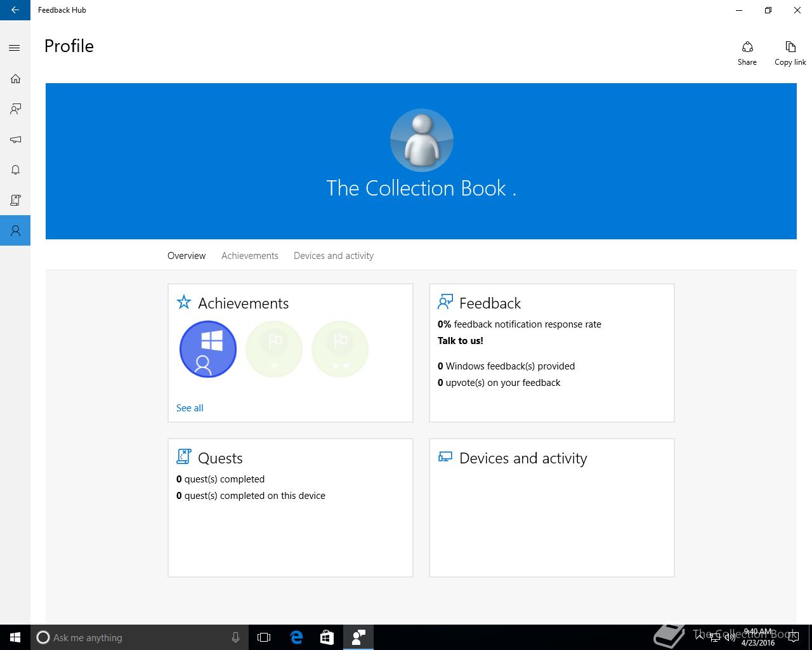Open the Windows Insider achievement badge
Screen dimensions: 812x650
(208, 349)
